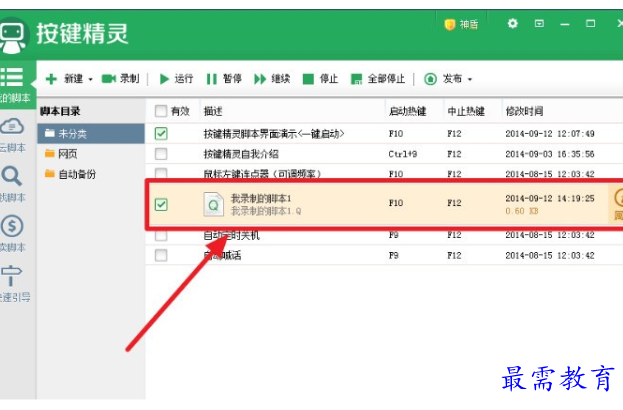Click the 继续 fast-forward button
Viewport: 623px width, 410px height.
click(272, 79)
